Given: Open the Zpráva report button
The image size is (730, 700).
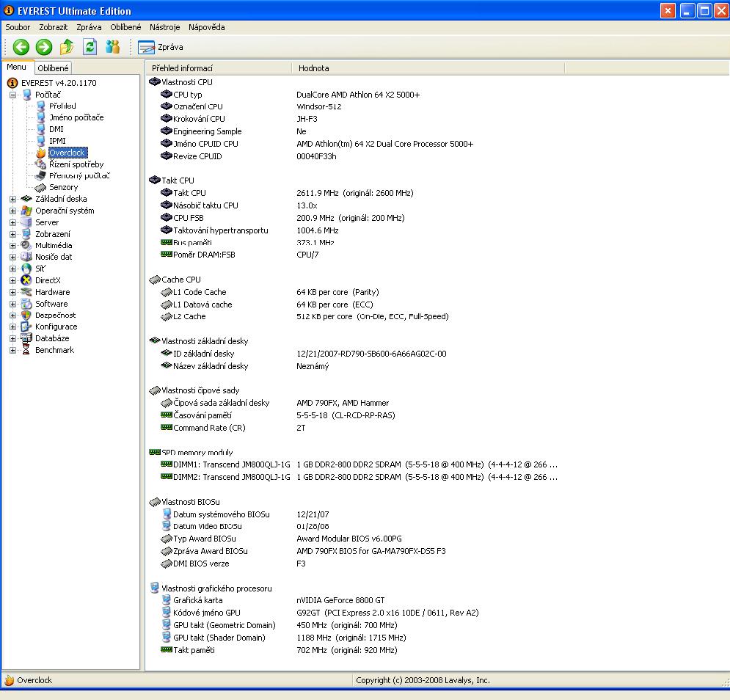Looking at the screenshot, I should (x=161, y=47).
